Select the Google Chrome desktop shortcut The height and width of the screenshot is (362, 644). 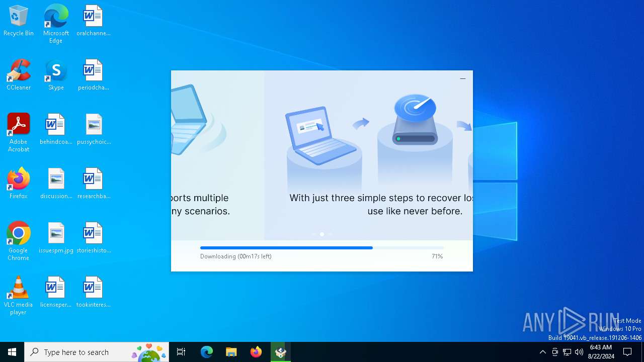(x=19, y=241)
